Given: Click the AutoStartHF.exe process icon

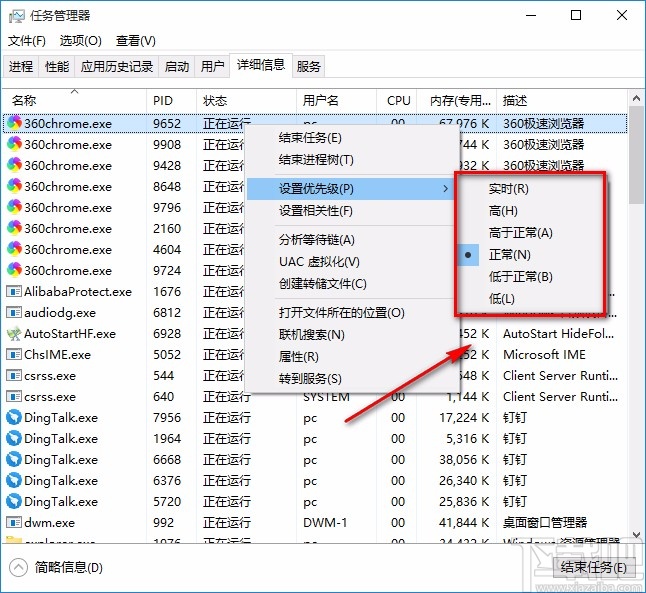Looking at the screenshot, I should [14, 333].
